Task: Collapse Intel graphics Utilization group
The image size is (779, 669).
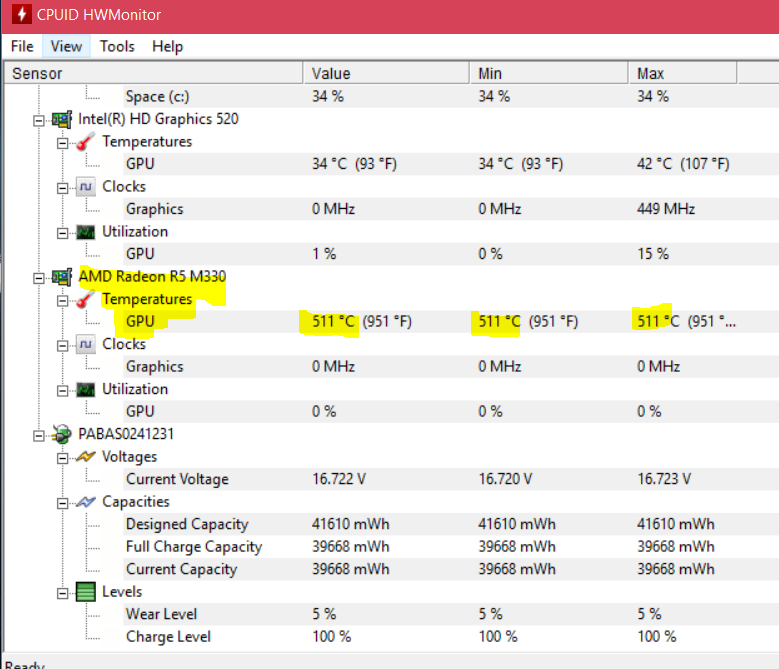Action: (x=63, y=233)
